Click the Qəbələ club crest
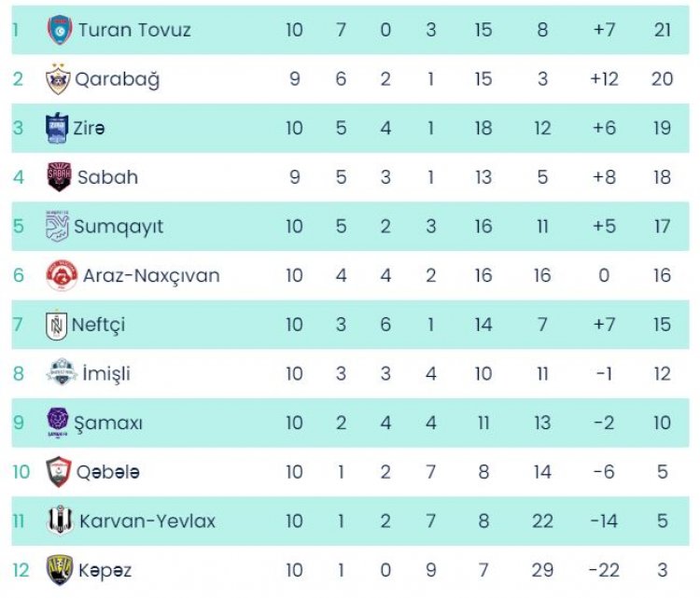The image size is (700, 598). [58, 472]
